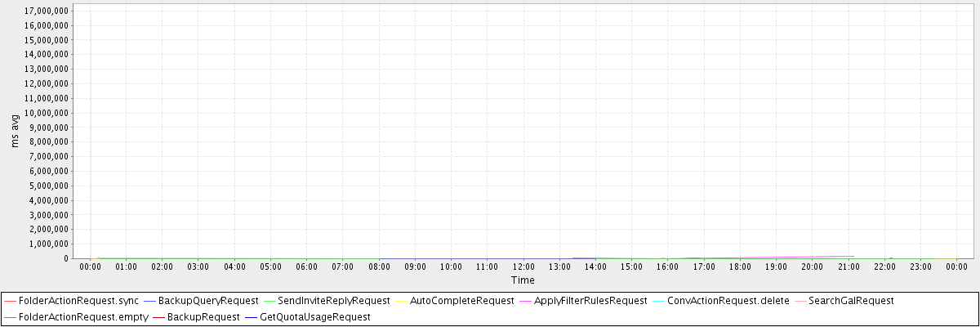Screen dimensions: 980x327
Task: Click the red line swatch for FolderActionRequest.sync
Action: coord(10,301)
